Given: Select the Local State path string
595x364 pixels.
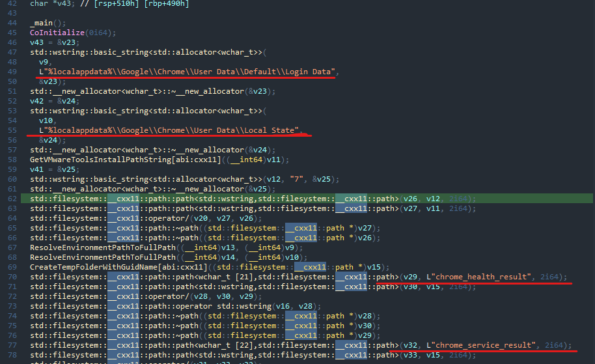Looking at the screenshot, I should pos(169,130).
